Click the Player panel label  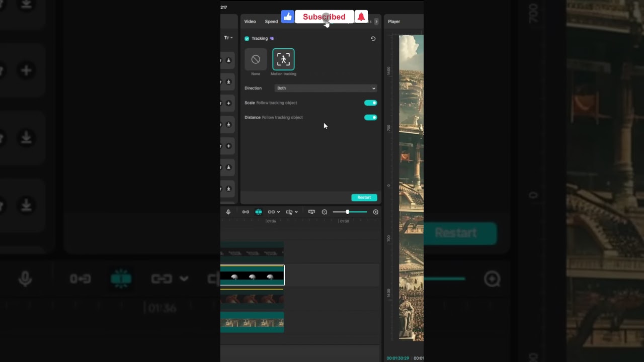coord(394,22)
